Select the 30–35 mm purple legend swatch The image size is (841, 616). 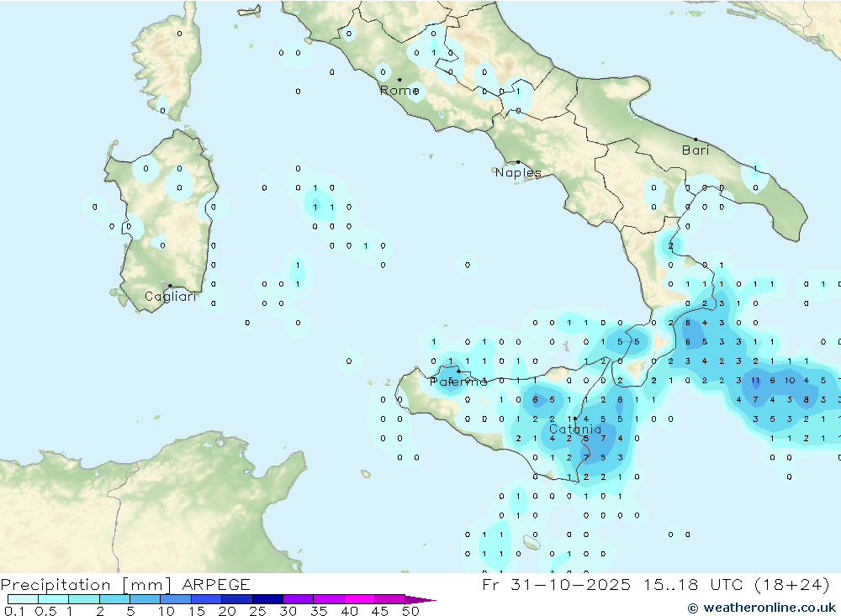299,599
